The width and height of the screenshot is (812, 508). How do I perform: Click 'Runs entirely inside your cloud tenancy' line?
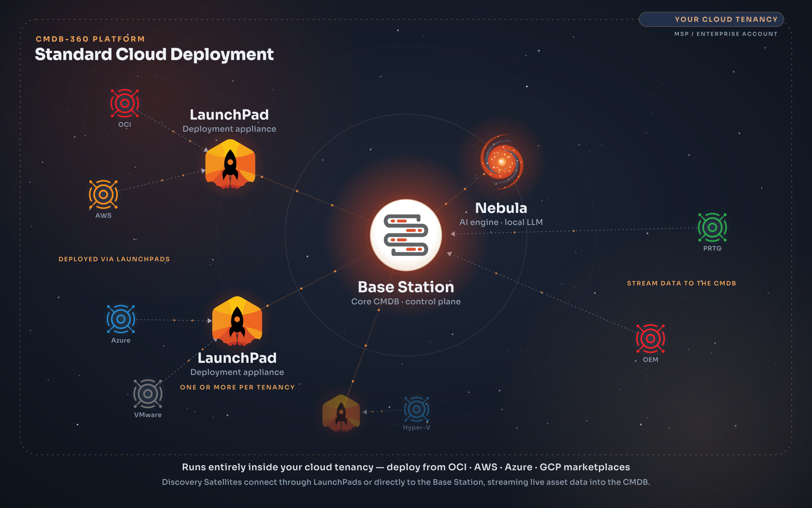click(406, 467)
